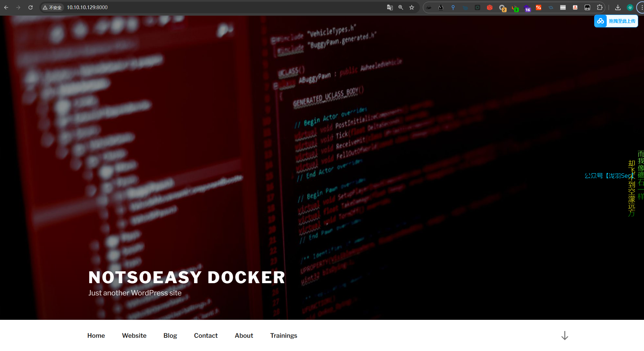The image size is (644, 351).
Task: Click the green qi profile avatar
Action: pos(630,7)
